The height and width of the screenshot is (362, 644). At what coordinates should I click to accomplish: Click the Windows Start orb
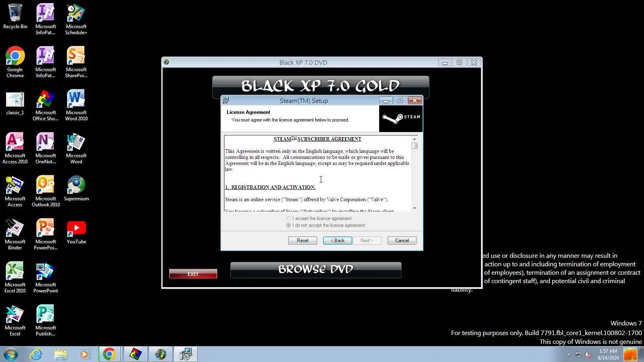[11, 354]
